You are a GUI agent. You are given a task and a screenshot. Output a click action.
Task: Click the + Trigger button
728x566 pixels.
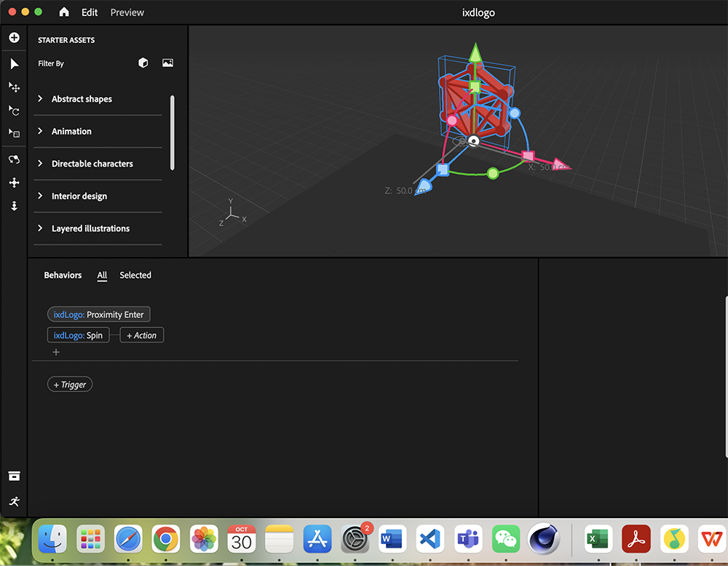70,384
